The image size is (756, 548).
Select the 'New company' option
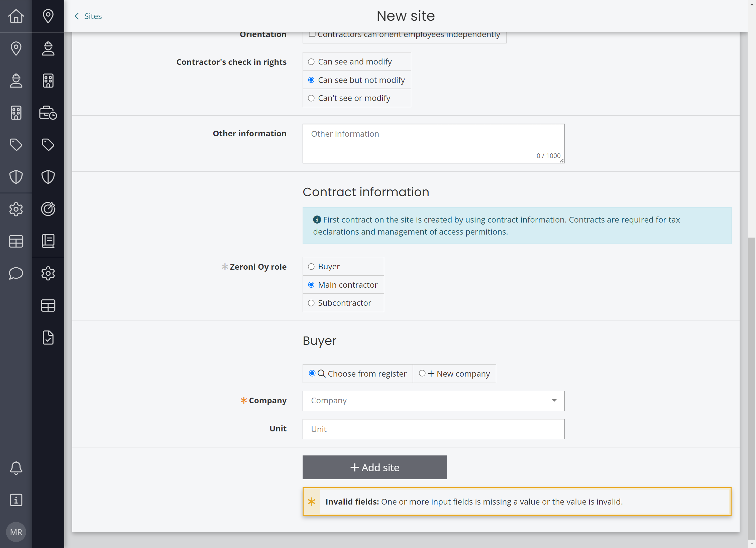click(x=454, y=374)
